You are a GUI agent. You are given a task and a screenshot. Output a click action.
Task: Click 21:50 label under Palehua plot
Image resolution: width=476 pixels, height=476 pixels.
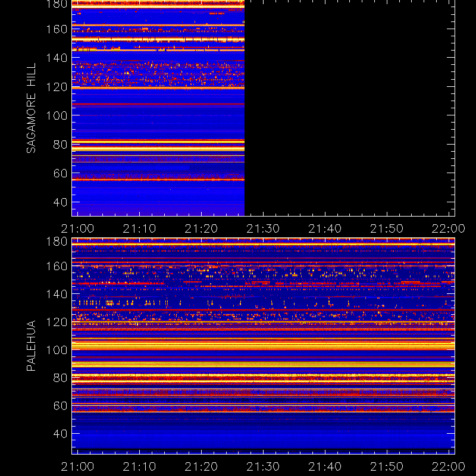coord(387,466)
